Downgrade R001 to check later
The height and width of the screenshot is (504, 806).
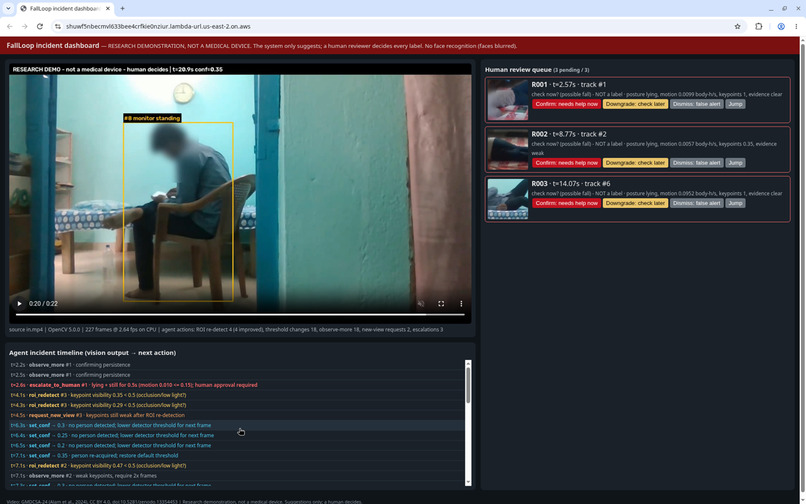635,104
